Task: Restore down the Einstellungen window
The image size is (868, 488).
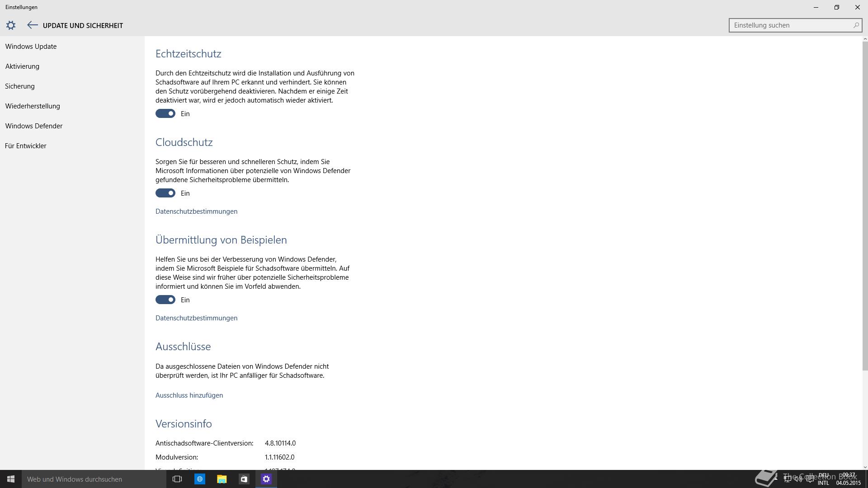Action: [x=836, y=7]
